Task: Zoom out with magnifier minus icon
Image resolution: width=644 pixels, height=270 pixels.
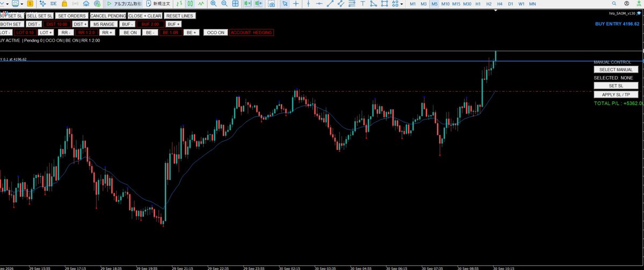Action: click(x=224, y=3)
